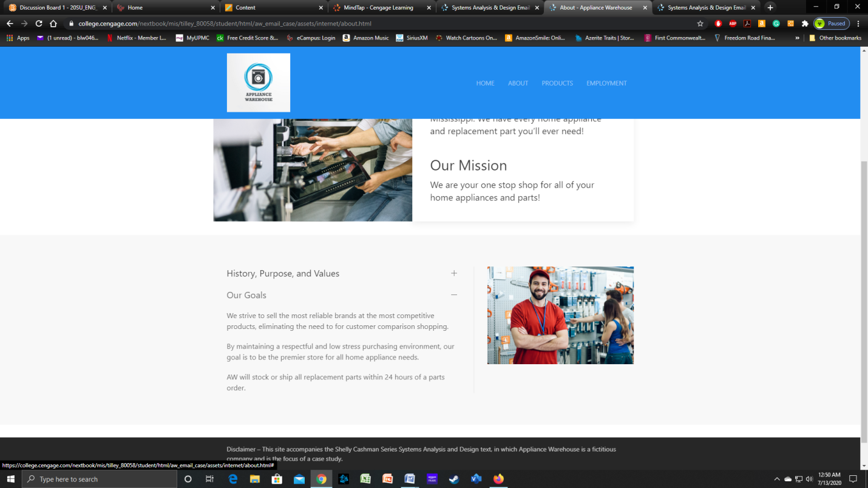Open the Extensions puzzle piece icon
This screenshot has height=488, width=868.
point(805,24)
